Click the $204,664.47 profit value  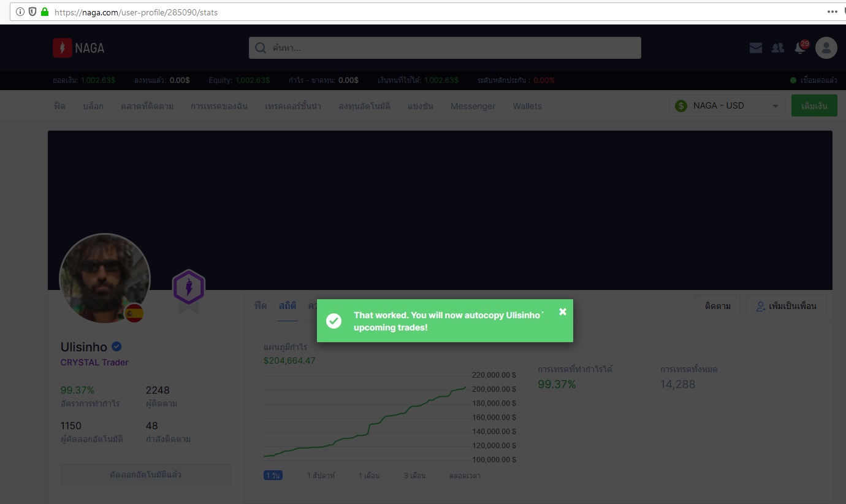coord(289,361)
